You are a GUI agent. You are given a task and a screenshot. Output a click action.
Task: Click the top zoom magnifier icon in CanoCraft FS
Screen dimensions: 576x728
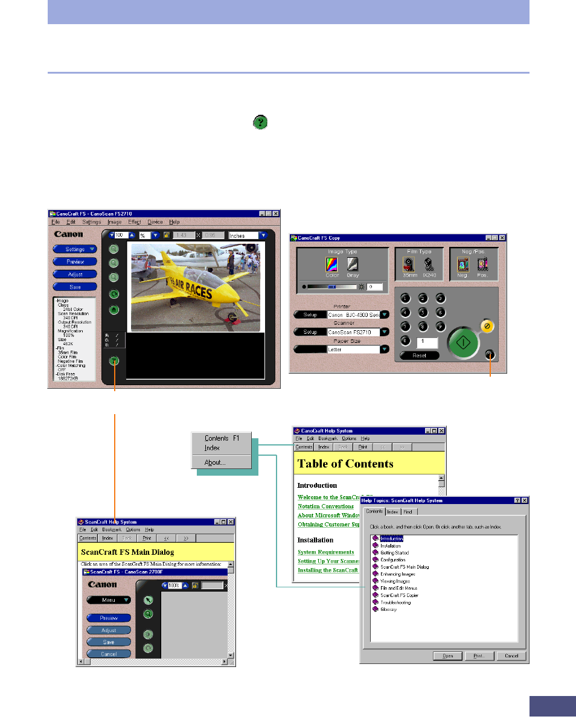(x=114, y=249)
